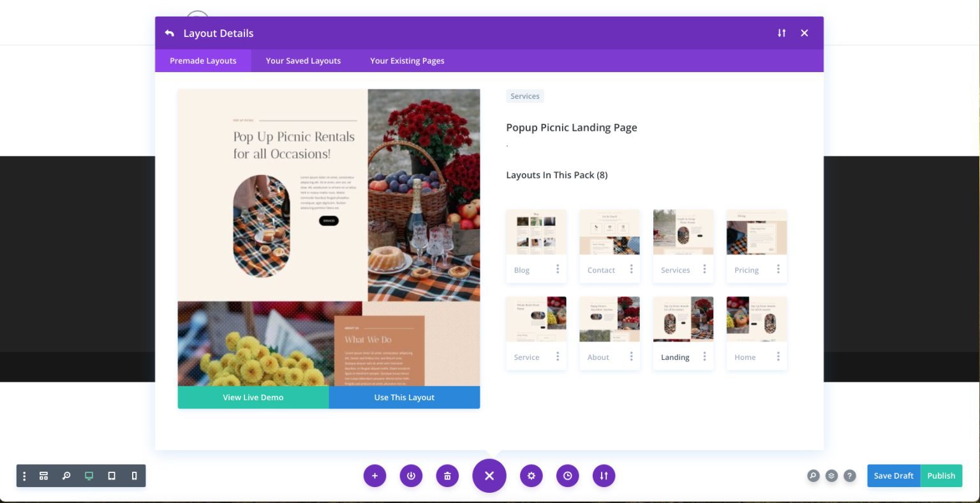Open editing history clock button

tap(567, 476)
